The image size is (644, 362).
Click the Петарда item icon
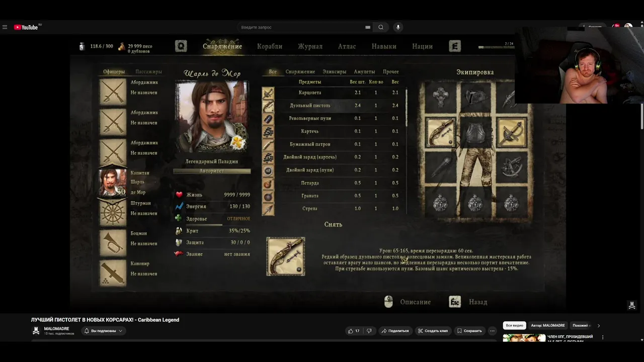click(268, 184)
